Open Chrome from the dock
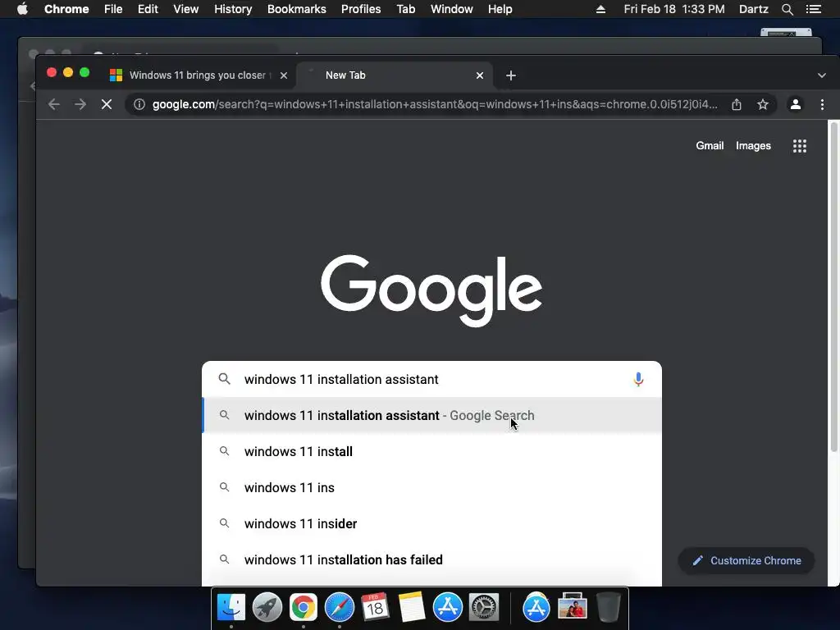The width and height of the screenshot is (840, 630). tap(304, 608)
